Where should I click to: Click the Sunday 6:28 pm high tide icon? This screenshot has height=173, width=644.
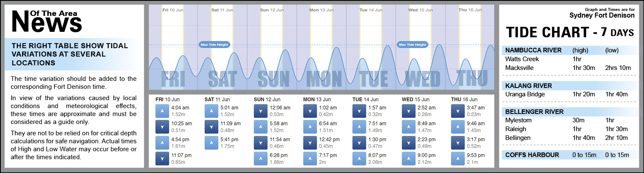click(261, 159)
